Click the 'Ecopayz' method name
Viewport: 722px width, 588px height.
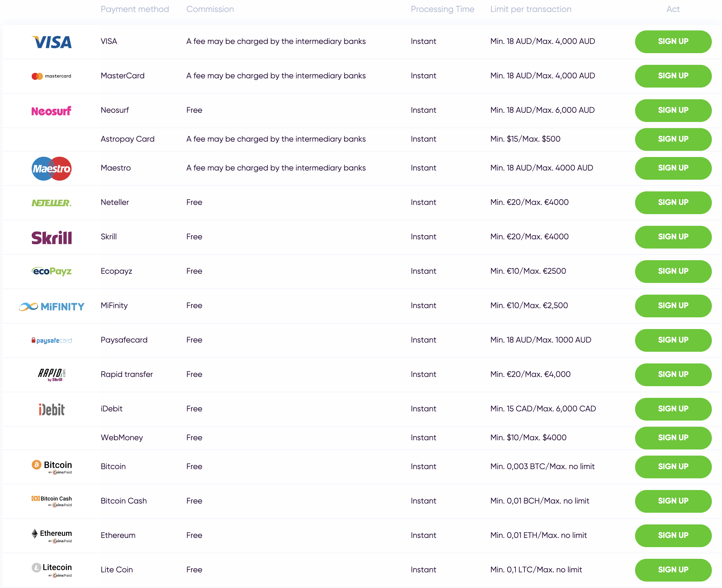click(x=116, y=271)
